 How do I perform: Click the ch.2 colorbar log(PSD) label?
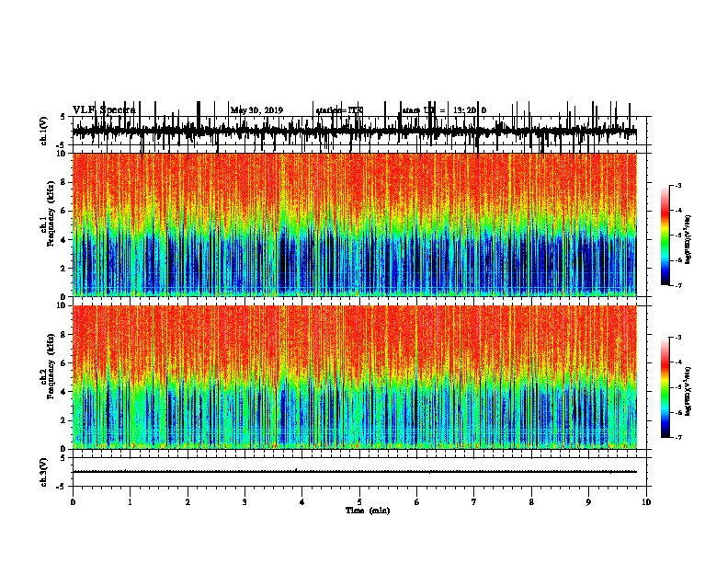pyautogui.click(x=688, y=392)
